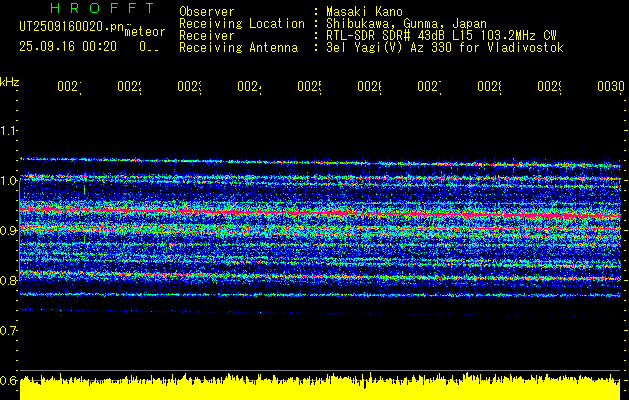Click the 0028 time marker
The height and width of the screenshot is (400, 629).
click(x=490, y=86)
